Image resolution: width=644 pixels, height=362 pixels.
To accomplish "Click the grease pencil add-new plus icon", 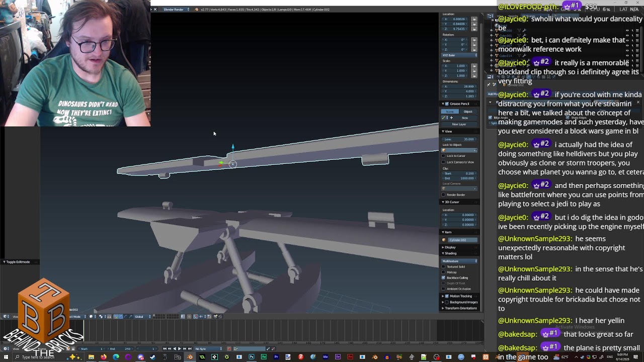I will click(x=451, y=118).
